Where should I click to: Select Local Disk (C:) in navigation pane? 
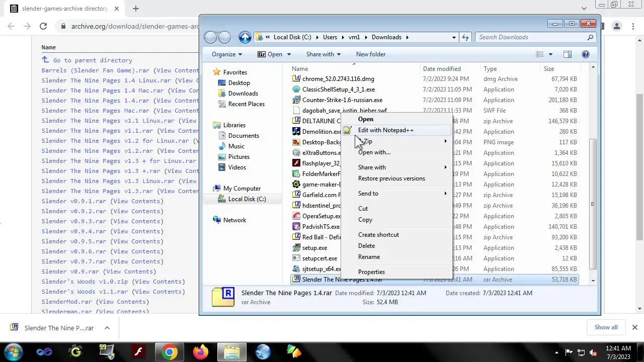[x=247, y=199]
